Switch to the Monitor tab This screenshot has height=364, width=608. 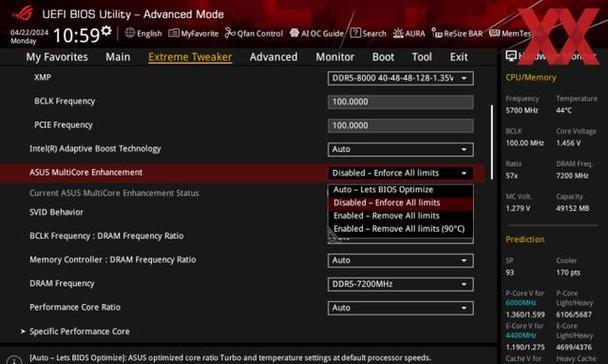(335, 57)
